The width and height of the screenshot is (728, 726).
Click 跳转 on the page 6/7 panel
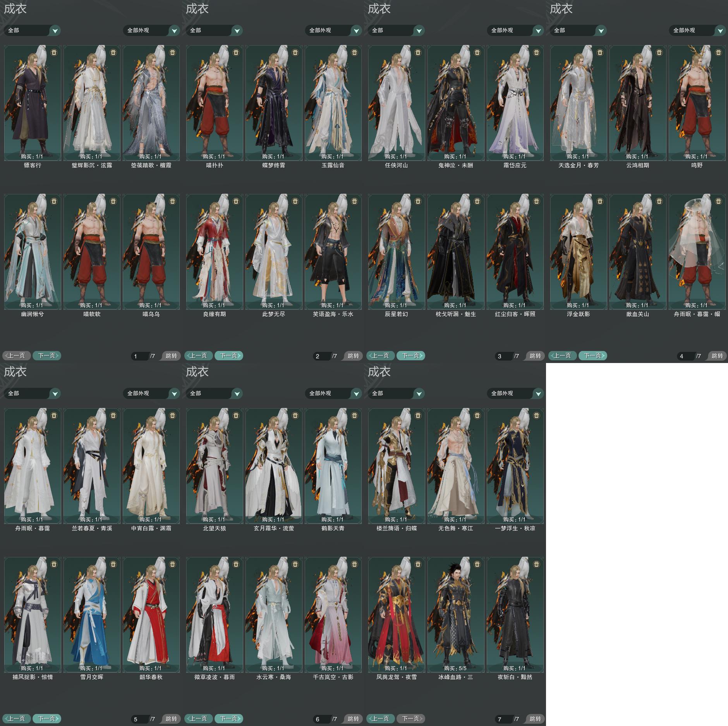click(x=353, y=719)
